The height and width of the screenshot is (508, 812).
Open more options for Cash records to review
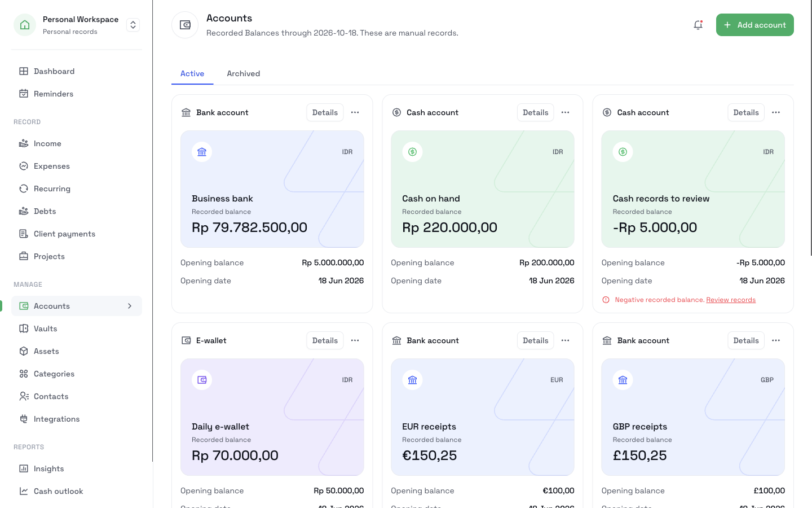click(776, 112)
